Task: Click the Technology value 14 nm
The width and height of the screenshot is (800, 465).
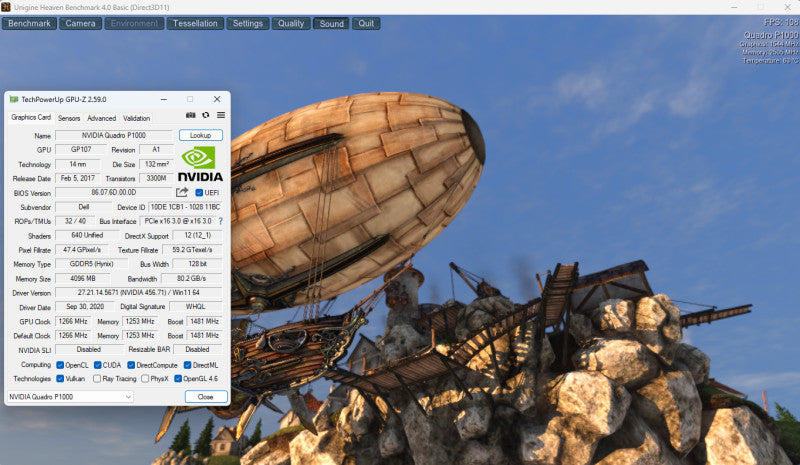Action: click(x=78, y=164)
